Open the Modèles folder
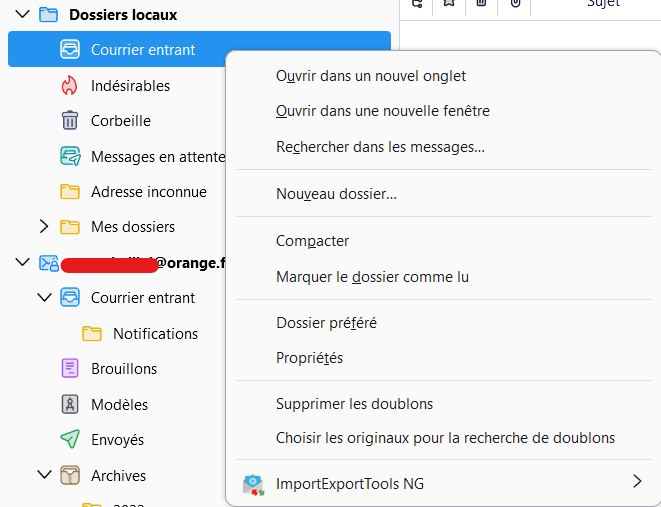The image size is (661, 507). point(119,405)
